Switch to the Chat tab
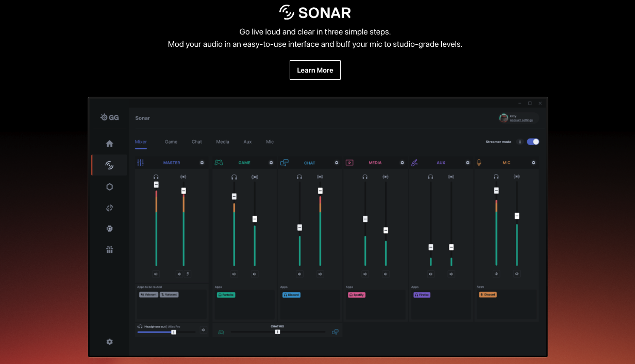Image resolution: width=635 pixels, height=364 pixels. click(197, 142)
